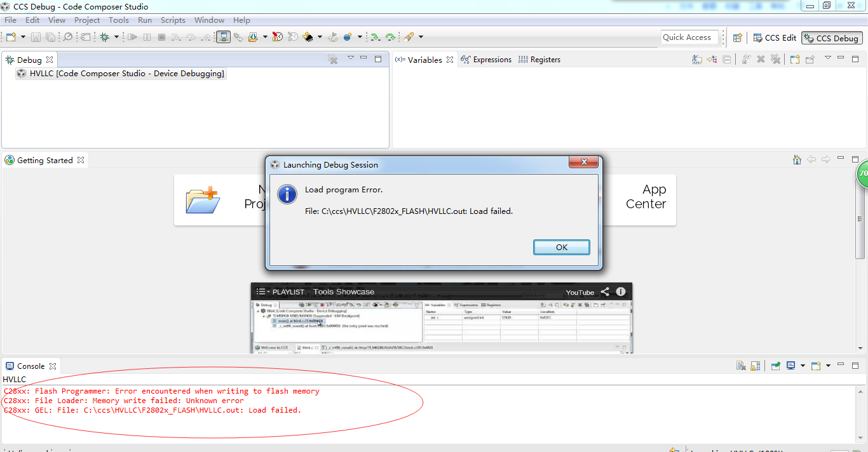Viewport: 868px width, 452px height.
Task: Click the Step Return icon
Action: [206, 37]
